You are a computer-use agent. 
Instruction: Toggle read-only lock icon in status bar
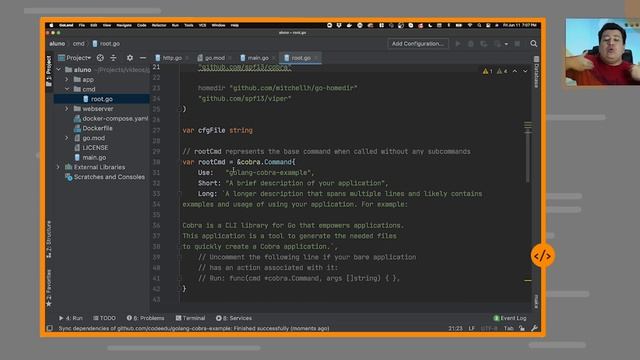[x=522, y=328]
